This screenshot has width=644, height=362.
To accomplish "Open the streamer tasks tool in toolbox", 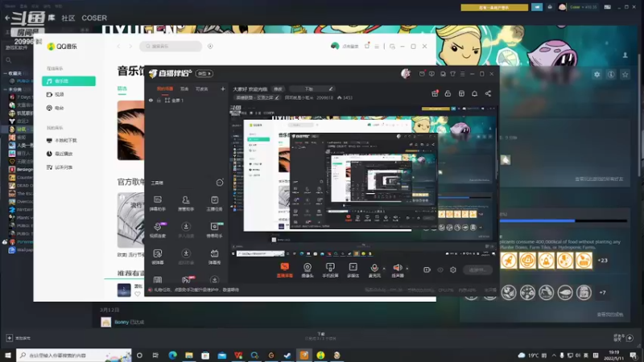I will pos(214,204).
